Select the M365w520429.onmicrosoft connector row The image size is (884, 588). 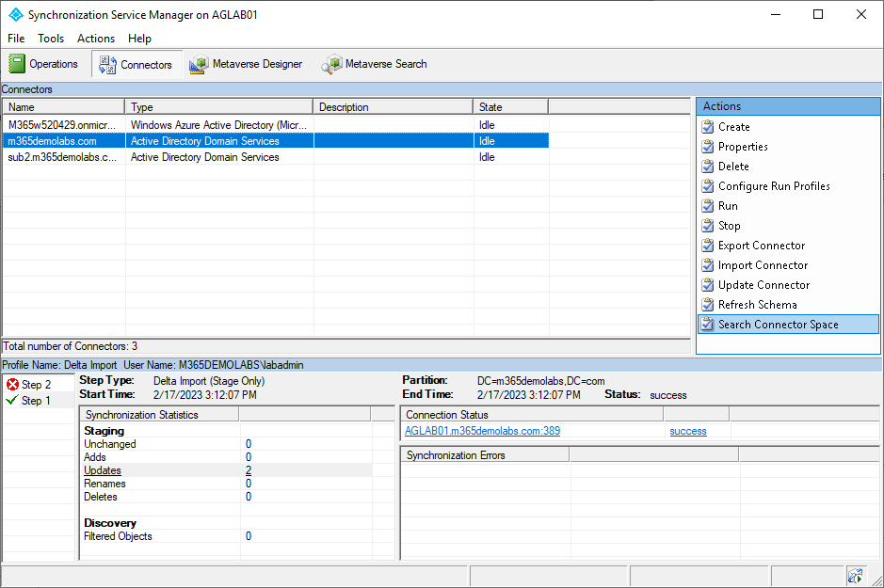point(63,125)
